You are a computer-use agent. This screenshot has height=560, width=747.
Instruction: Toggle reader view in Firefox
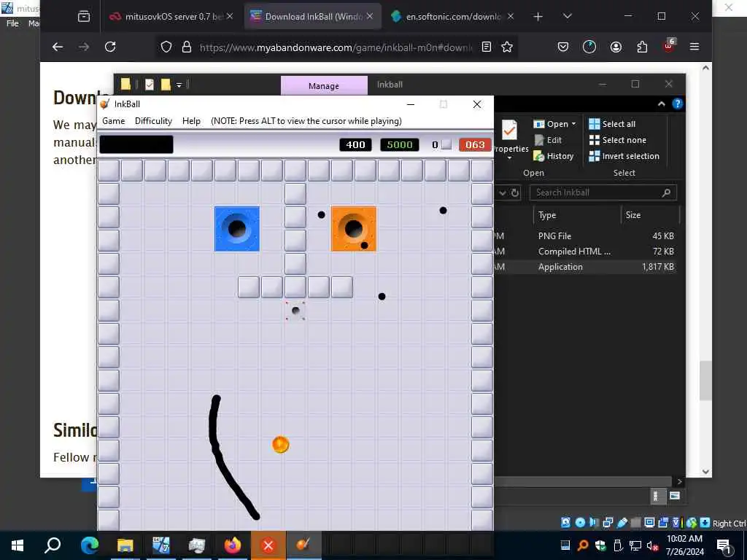(487, 47)
